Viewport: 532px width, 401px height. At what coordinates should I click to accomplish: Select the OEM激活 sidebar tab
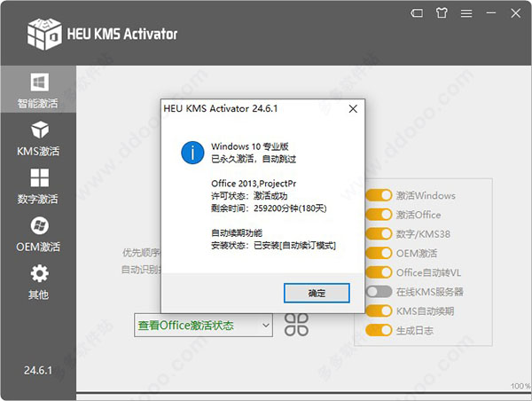click(38, 234)
